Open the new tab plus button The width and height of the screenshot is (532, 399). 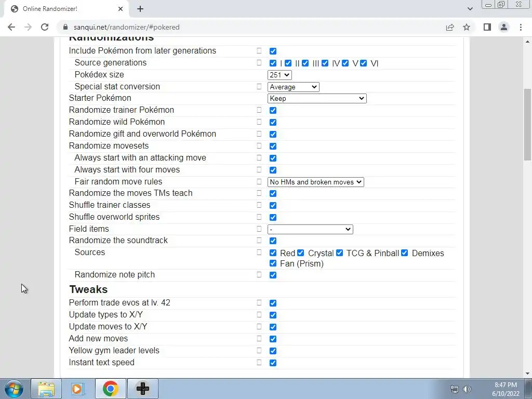140,9
